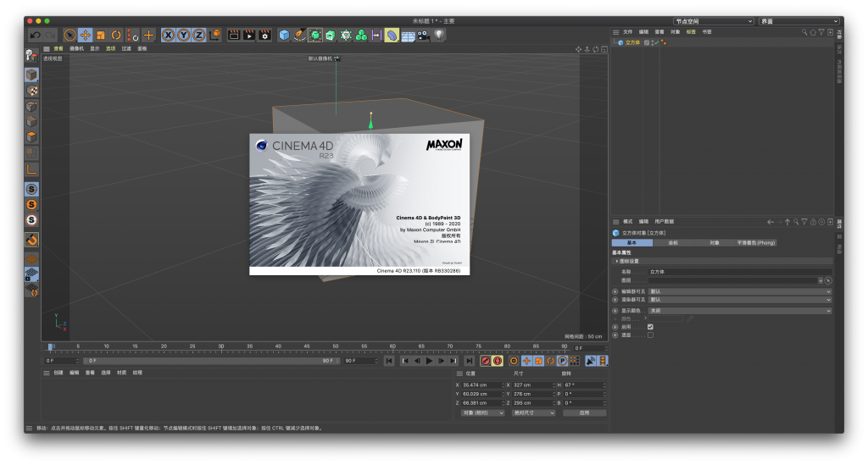Viewport: 868px width, 465px height.
Task: Open Edit Render Settings gear clapperboard
Action: (x=264, y=35)
